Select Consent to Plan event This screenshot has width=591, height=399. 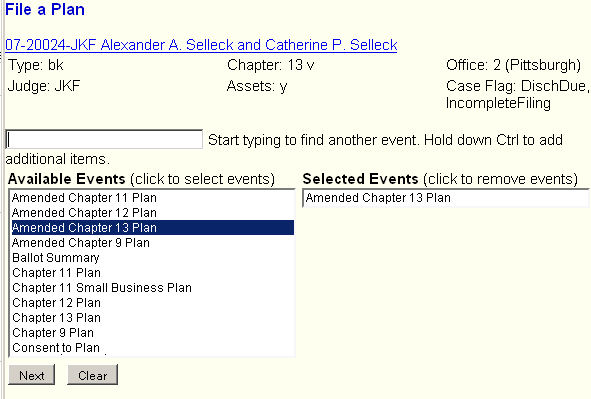[153, 348]
